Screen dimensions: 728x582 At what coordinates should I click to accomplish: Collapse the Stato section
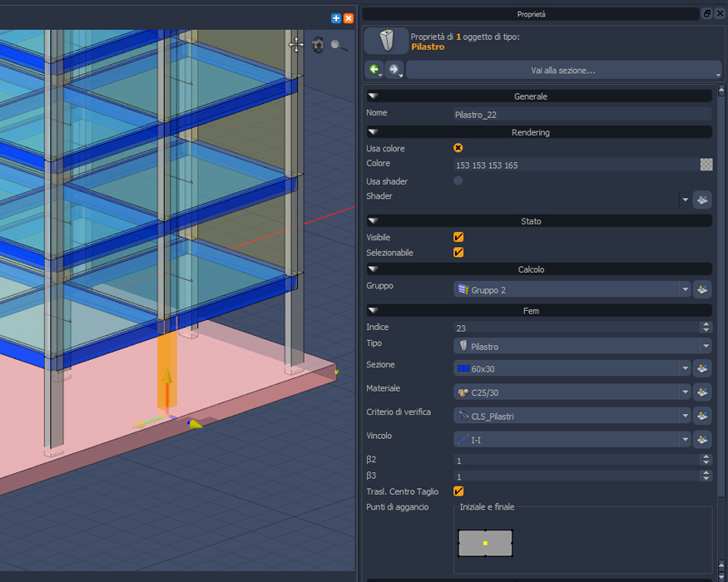(373, 221)
